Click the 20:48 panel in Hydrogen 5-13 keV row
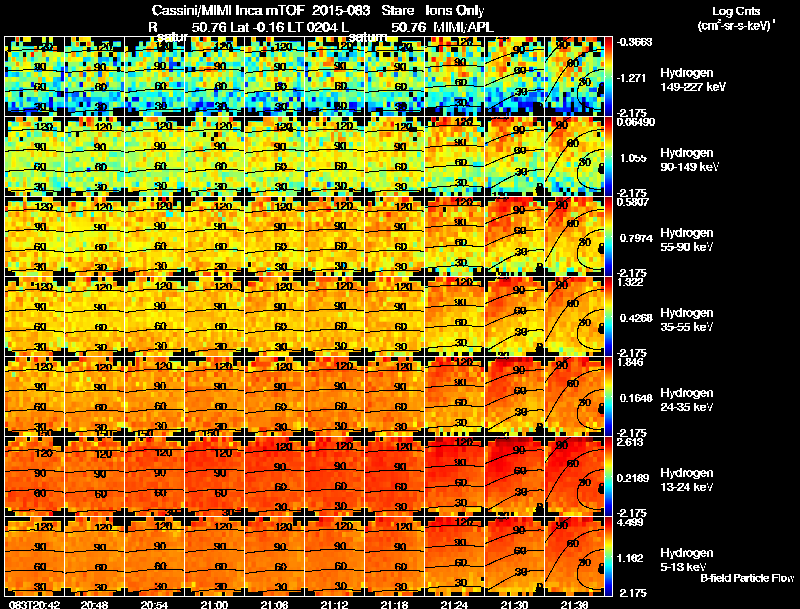Viewport: 800px width, 609px height. pos(94,556)
